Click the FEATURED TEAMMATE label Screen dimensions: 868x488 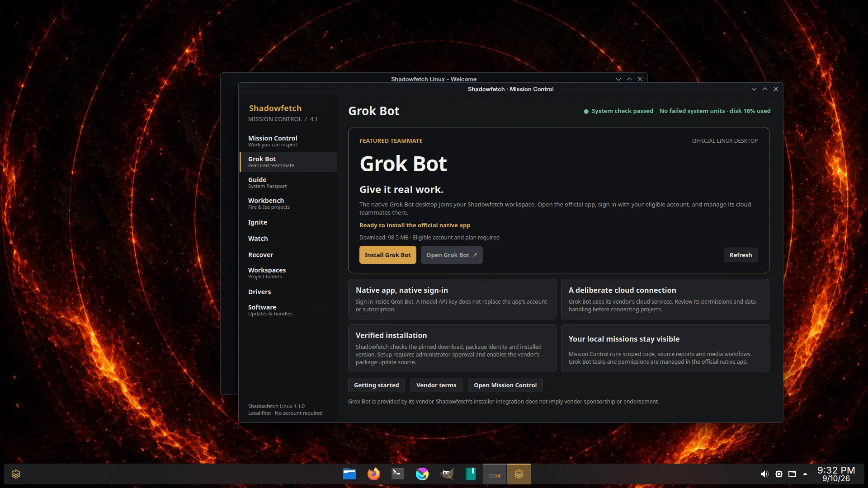[x=391, y=141]
